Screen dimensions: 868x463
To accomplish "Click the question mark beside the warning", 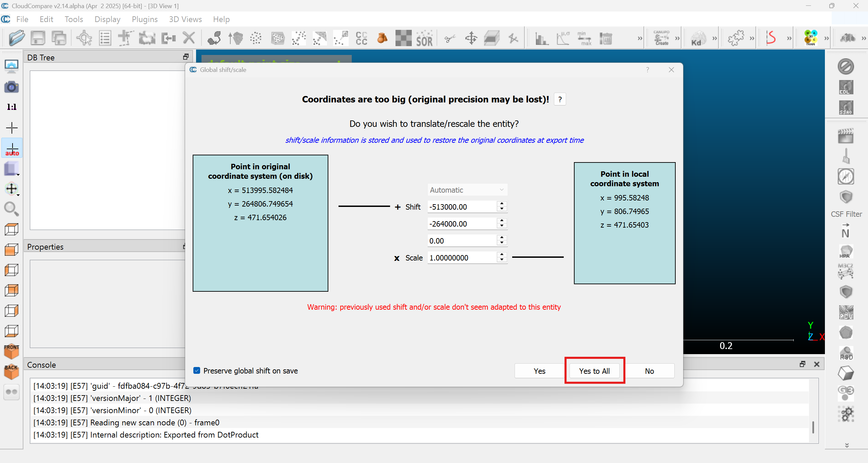I will click(560, 99).
